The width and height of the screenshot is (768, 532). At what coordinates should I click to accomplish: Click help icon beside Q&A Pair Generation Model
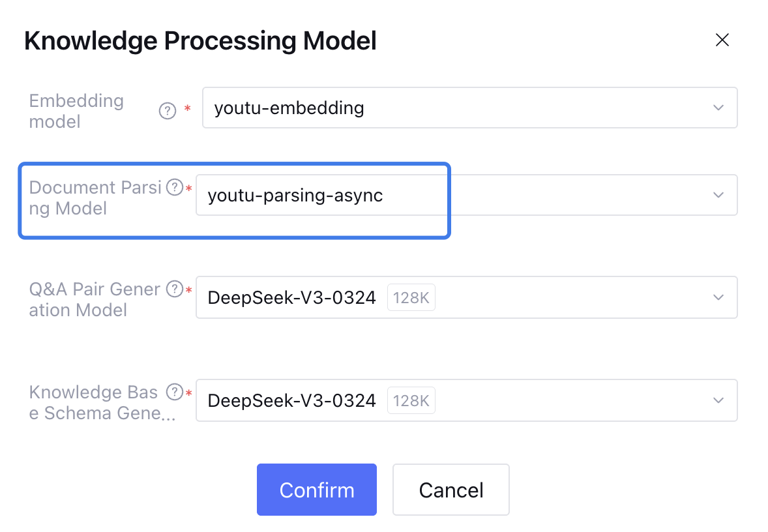coord(174,289)
